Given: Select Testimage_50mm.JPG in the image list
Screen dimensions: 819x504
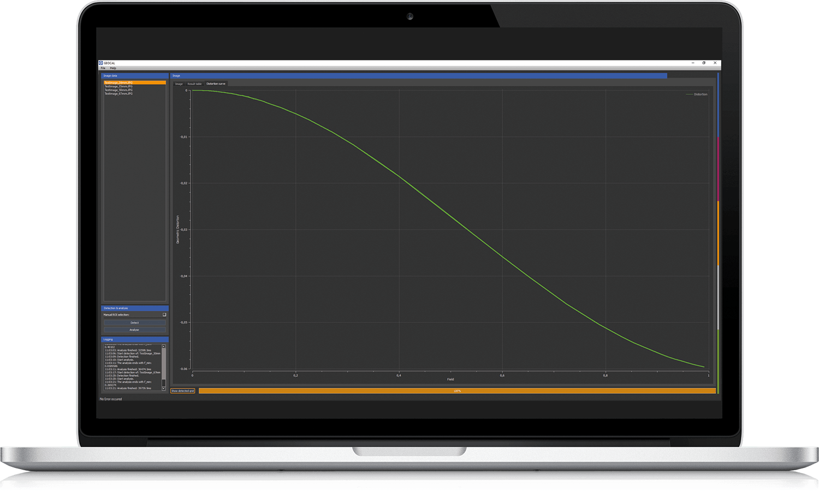Looking at the screenshot, I should pyautogui.click(x=135, y=90).
